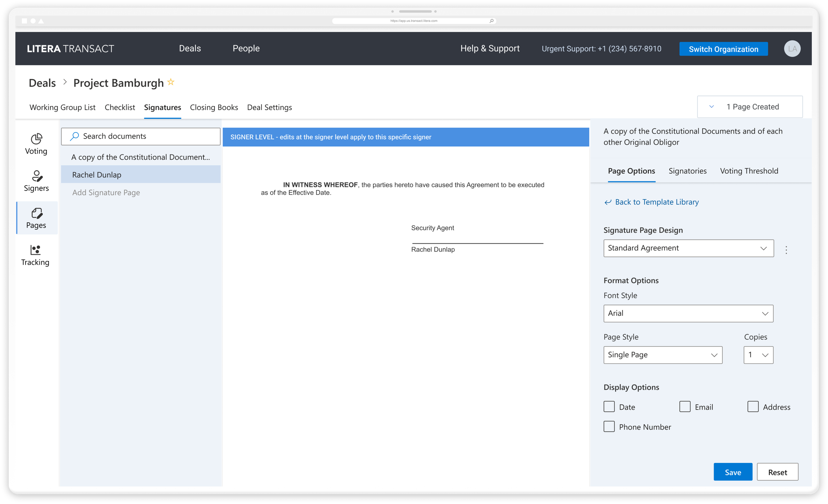The height and width of the screenshot is (504, 828).
Task: Check the Phone Number checkbox
Action: pos(609,427)
